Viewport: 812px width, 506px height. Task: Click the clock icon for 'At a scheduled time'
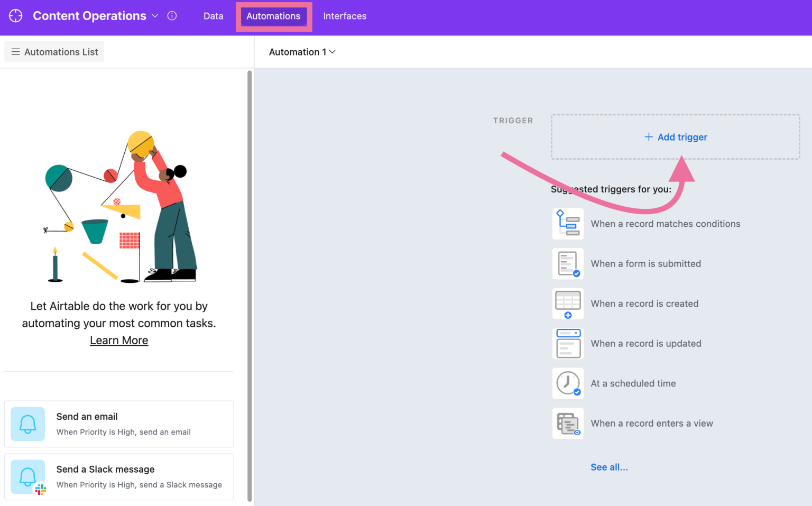568,383
